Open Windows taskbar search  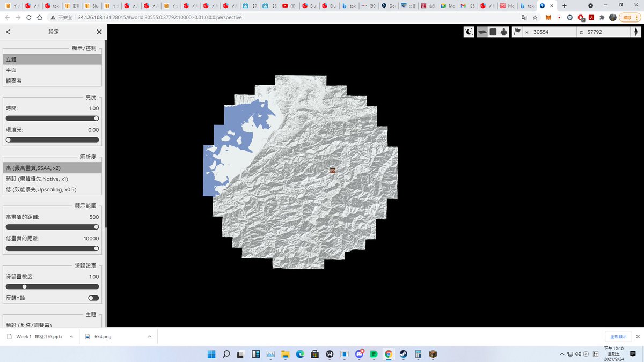226,354
